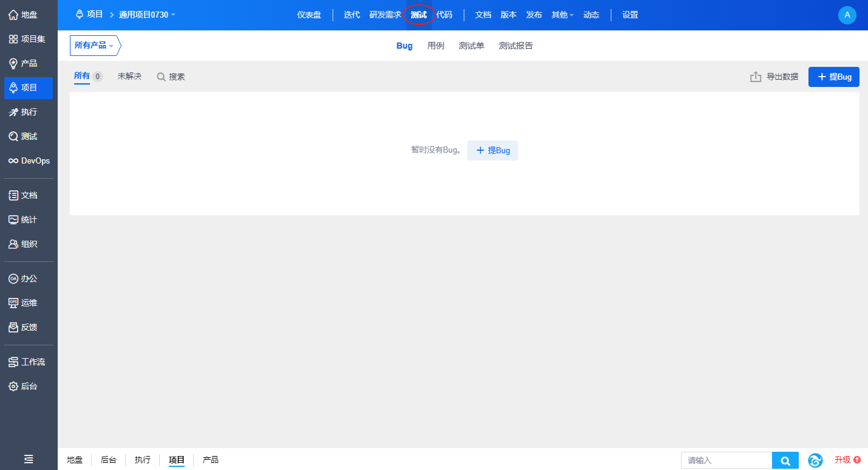Collapse the sidebar with the bottom toggle icon

point(29,459)
